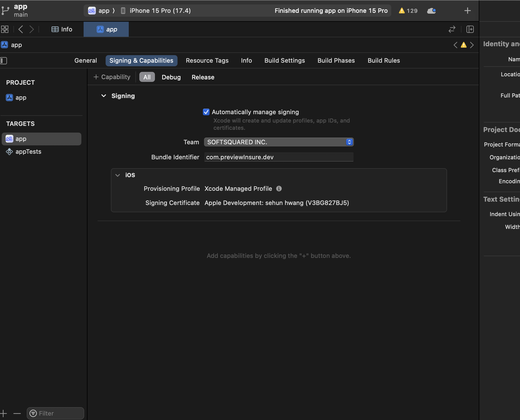Open the Info editor tab
The image size is (520, 420).
62,29
